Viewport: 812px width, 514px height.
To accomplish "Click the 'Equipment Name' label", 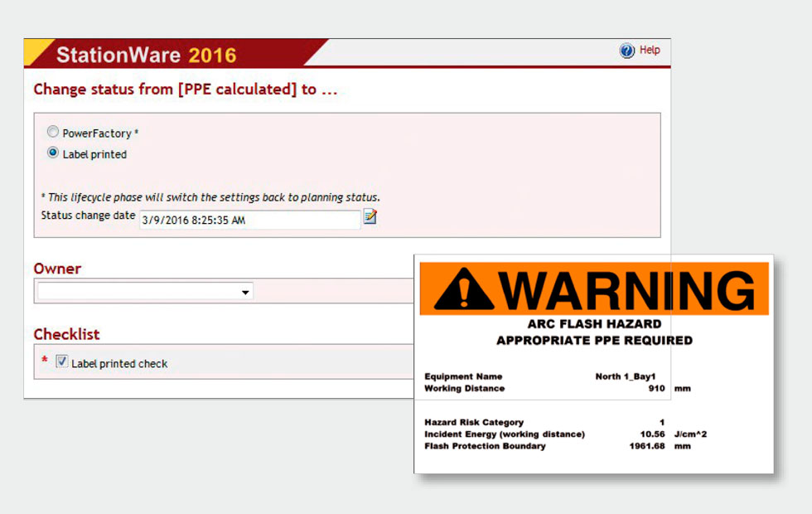I will coord(463,376).
